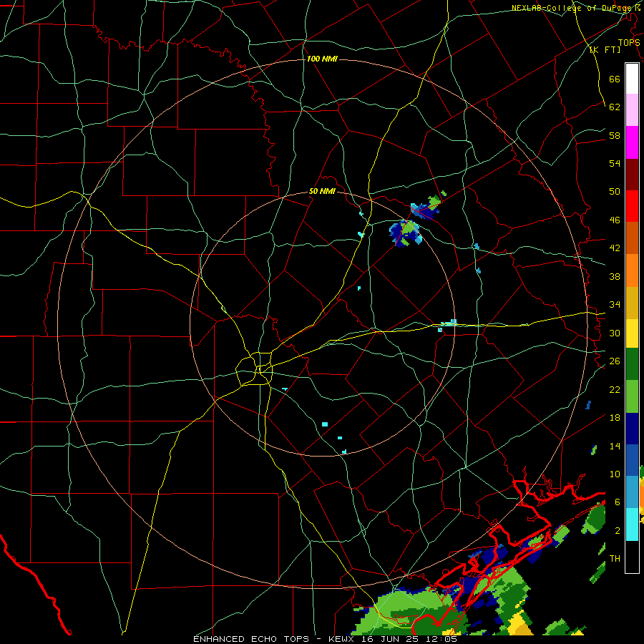Image resolution: width=644 pixels, height=644 pixels.
Task: Click the legend value "62"
Action: (x=615, y=107)
